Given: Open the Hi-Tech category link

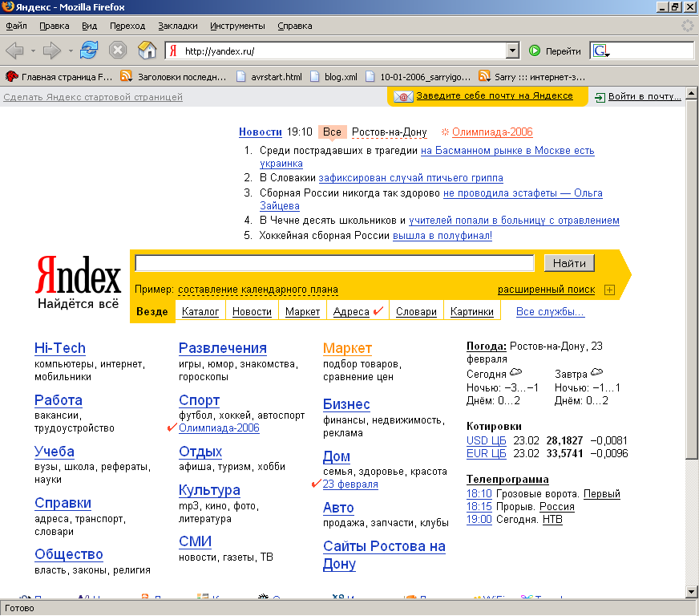Looking at the screenshot, I should [60, 348].
